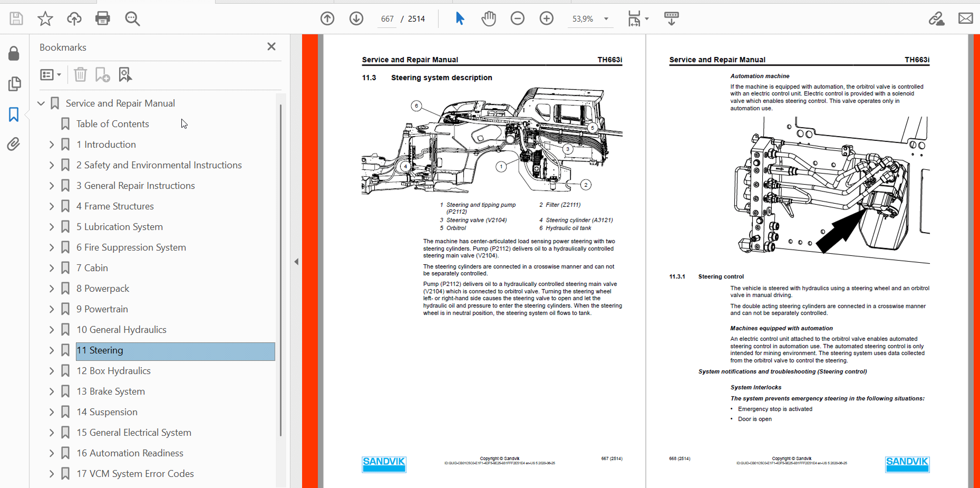The width and height of the screenshot is (980, 488).
Task: Expand the 1 Introduction bookmark
Action: click(x=52, y=145)
